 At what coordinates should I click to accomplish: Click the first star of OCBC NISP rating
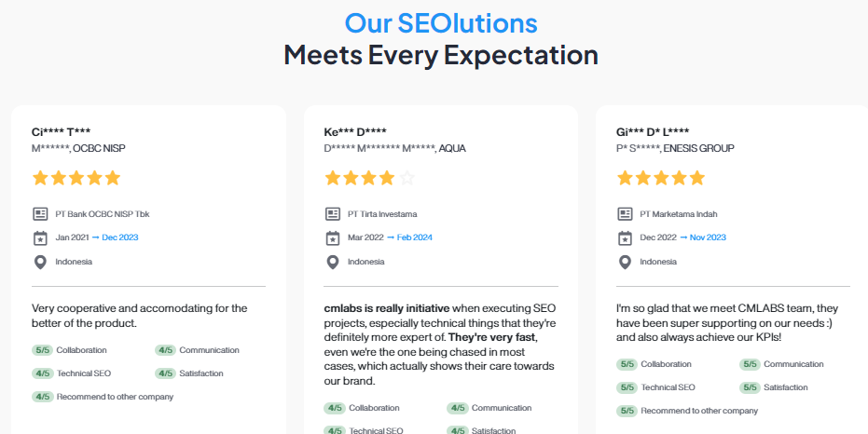point(40,178)
